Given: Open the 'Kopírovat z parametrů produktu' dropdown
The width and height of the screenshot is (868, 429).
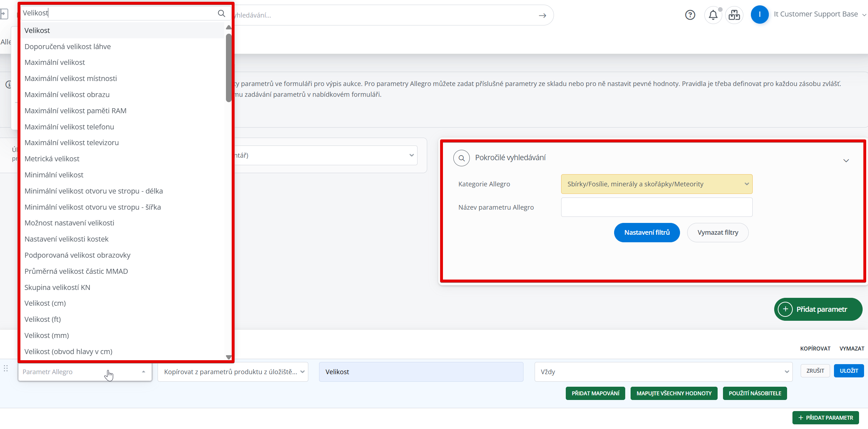Looking at the screenshot, I should point(233,372).
